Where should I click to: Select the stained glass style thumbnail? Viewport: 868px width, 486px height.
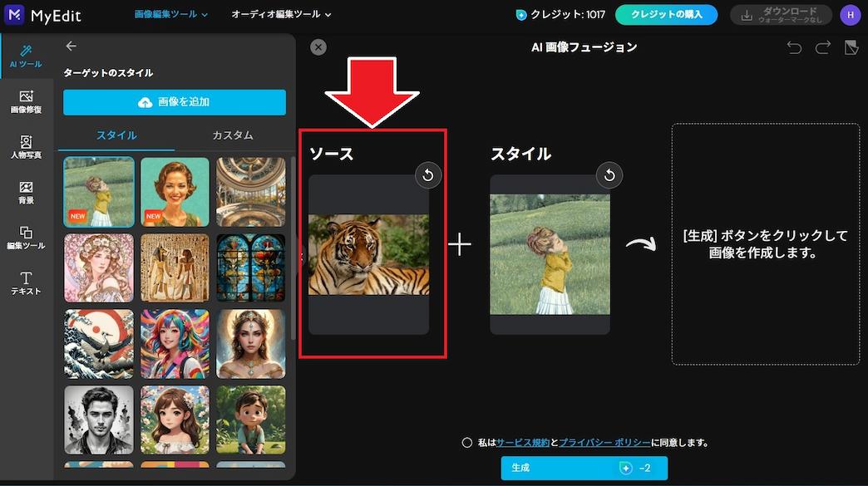[251, 268]
